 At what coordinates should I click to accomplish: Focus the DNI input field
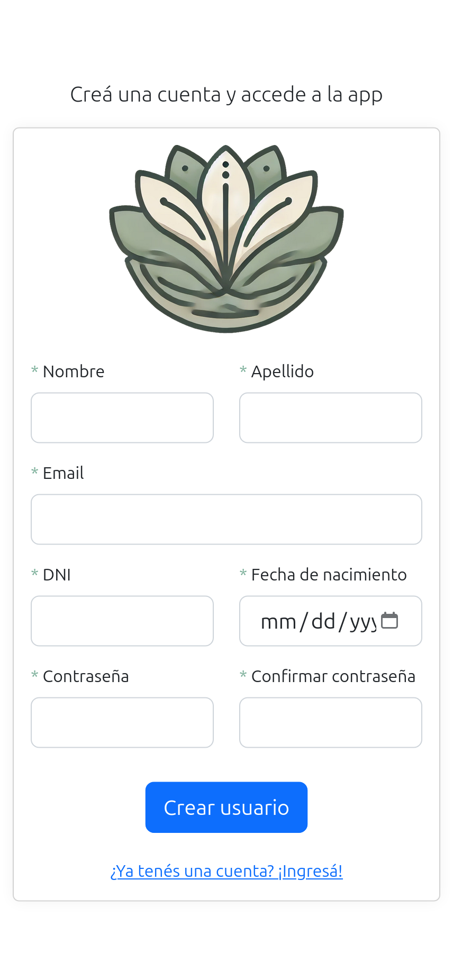122,621
